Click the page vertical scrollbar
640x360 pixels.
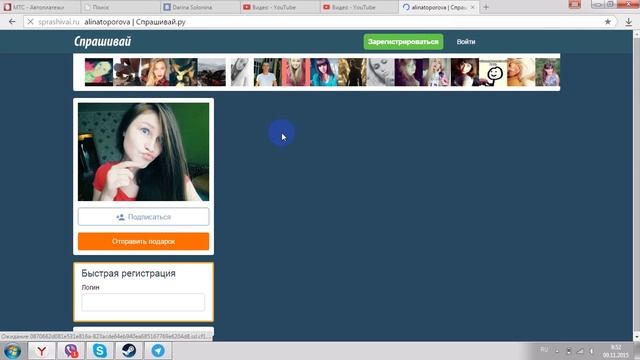[x=636, y=186]
